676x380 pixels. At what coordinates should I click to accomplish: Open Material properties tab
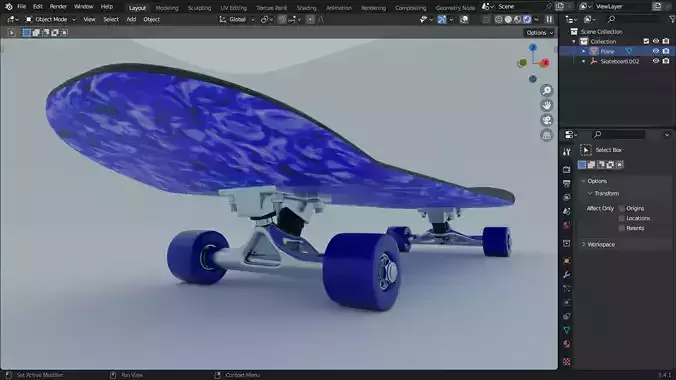(x=566, y=344)
